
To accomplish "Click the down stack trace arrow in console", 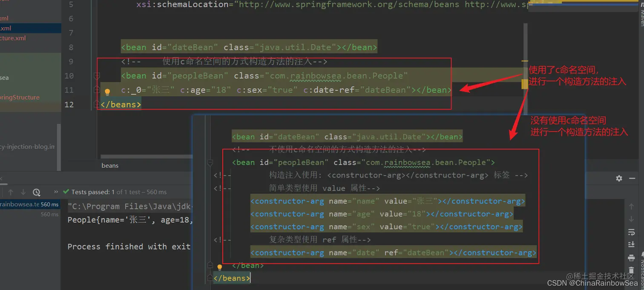I will click(631, 219).
